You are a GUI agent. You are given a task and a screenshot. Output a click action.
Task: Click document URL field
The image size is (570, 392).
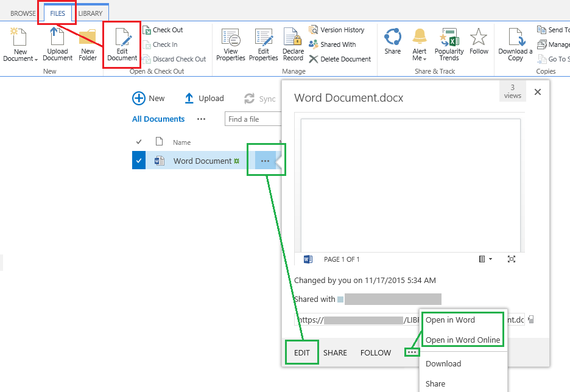click(409, 320)
